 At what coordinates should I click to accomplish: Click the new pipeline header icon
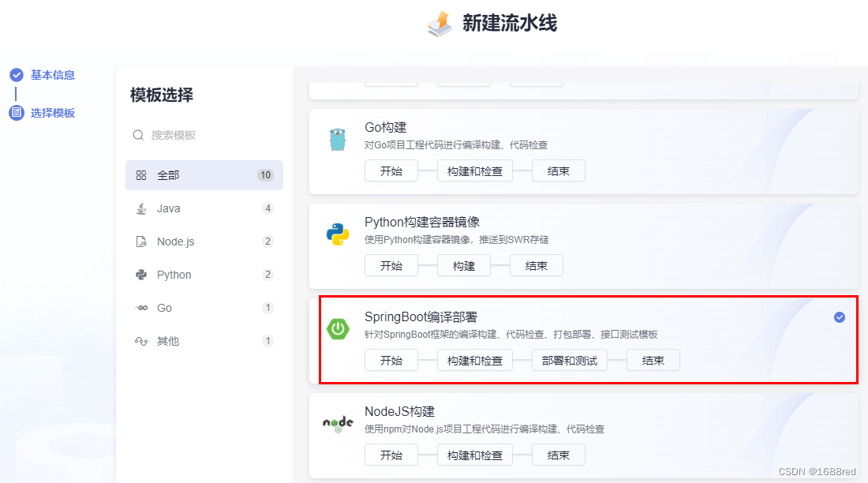click(x=440, y=24)
